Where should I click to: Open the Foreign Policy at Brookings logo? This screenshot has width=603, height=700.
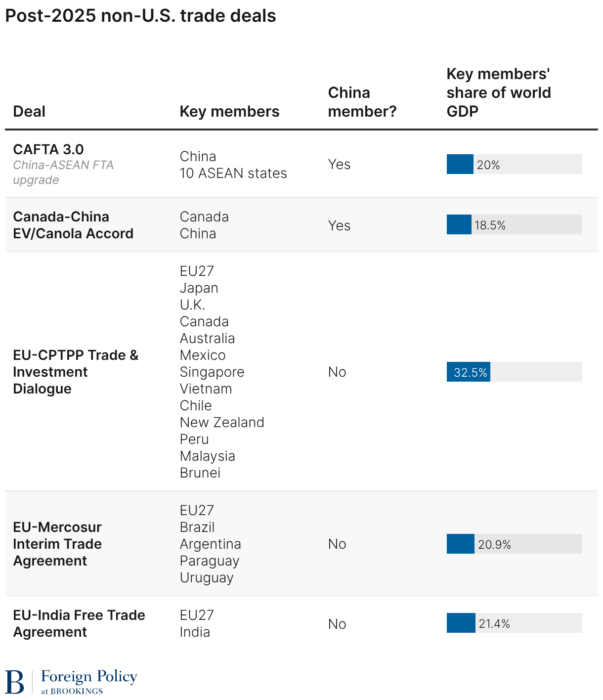72,682
